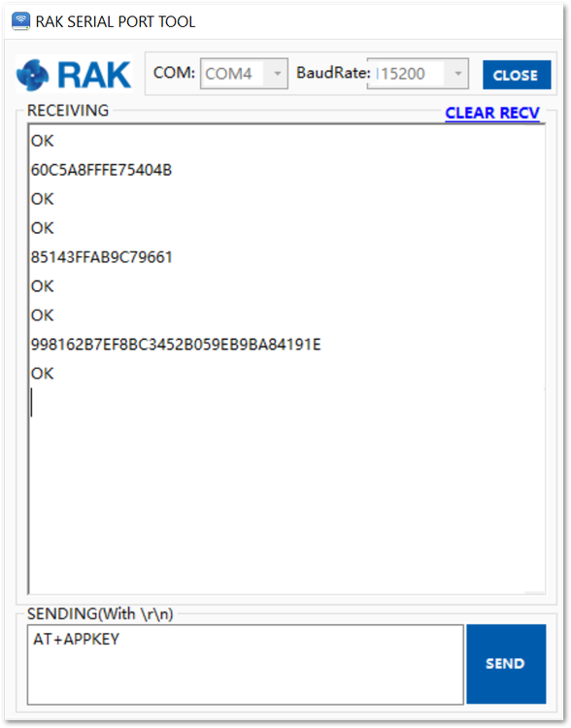
Task: Select the COM4 combo box field
Action: coord(244,74)
